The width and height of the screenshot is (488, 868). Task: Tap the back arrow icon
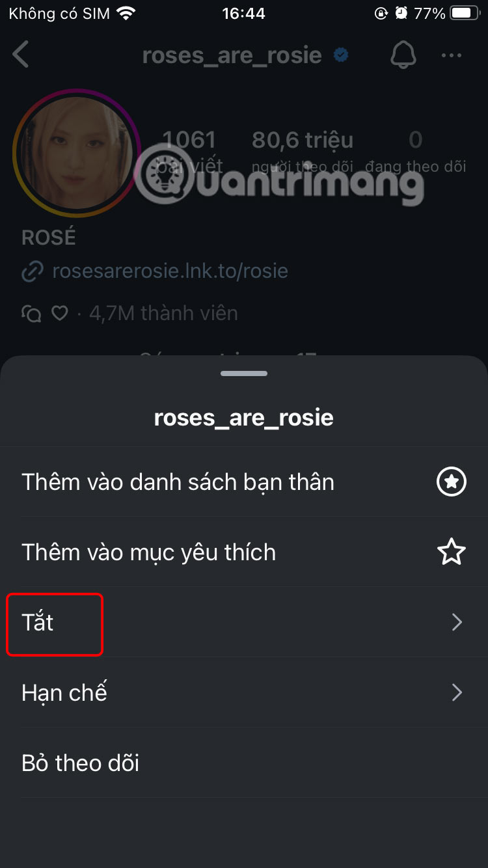pyautogui.click(x=21, y=55)
